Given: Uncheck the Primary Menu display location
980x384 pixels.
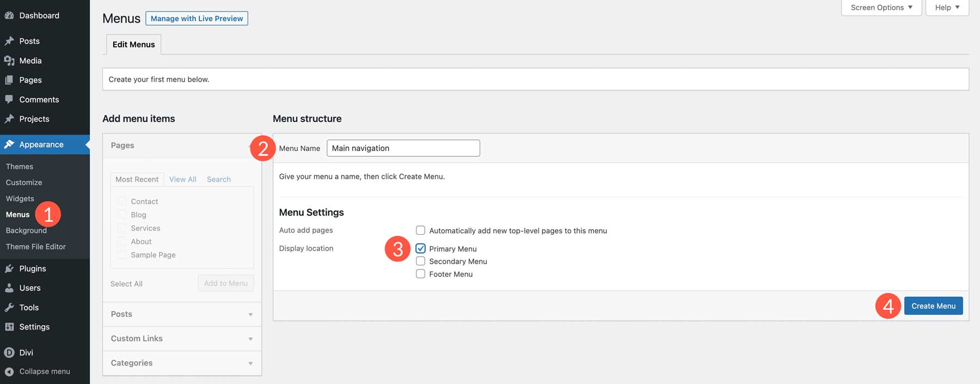Looking at the screenshot, I should pyautogui.click(x=420, y=248).
